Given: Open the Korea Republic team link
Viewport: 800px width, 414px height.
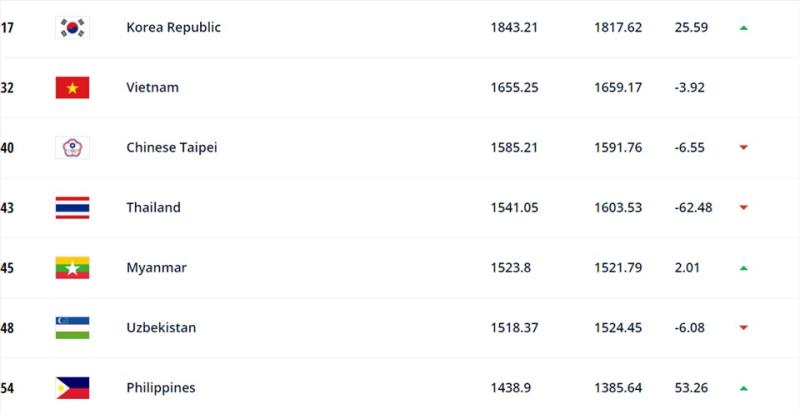Looking at the screenshot, I should 173,28.
